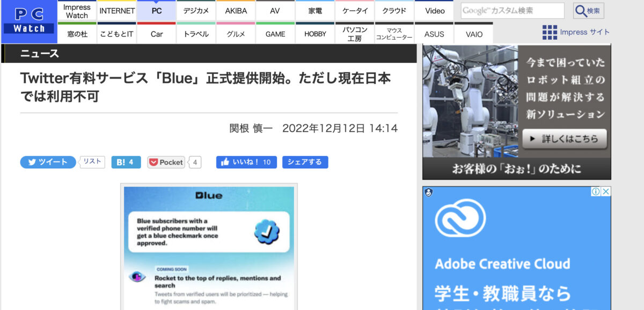Open the GAME tab
Viewport: 644px width, 310px height.
(275, 33)
